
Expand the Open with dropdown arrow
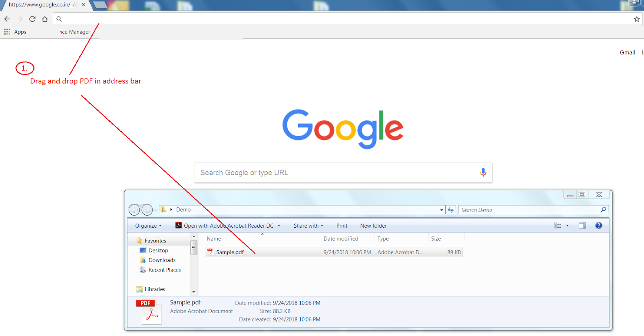pyautogui.click(x=279, y=226)
